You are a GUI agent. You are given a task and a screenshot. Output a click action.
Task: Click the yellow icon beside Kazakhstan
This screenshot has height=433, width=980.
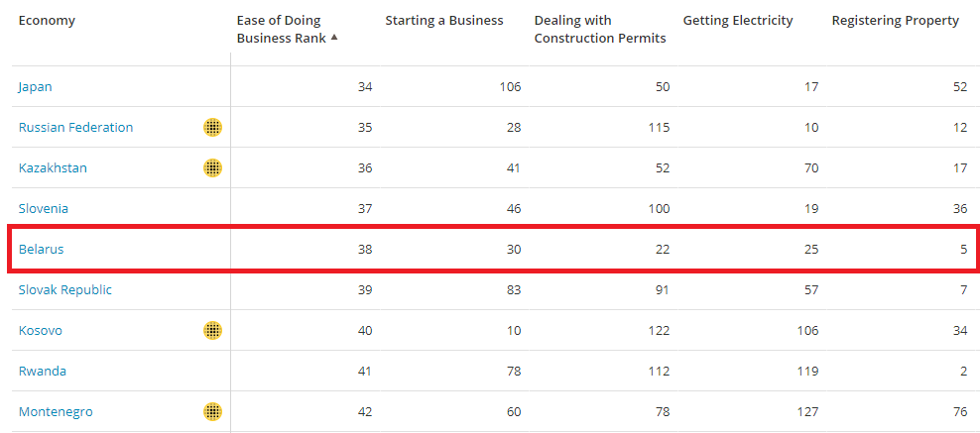212,167
